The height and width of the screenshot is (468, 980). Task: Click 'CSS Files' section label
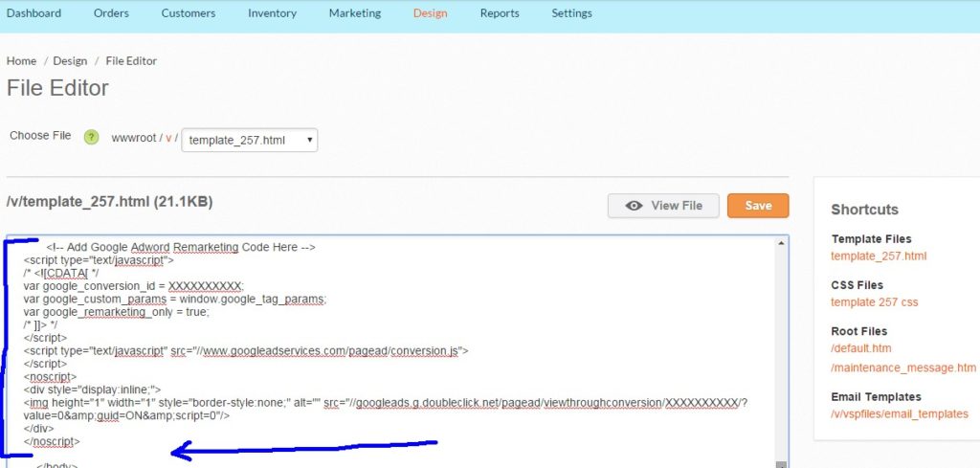pos(857,285)
